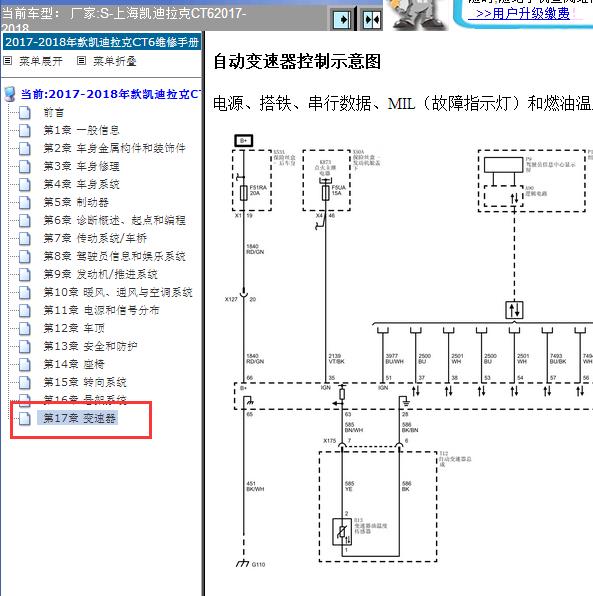Click the page icon next to 第2章
Screen dimensions: 593x596
[25, 148]
